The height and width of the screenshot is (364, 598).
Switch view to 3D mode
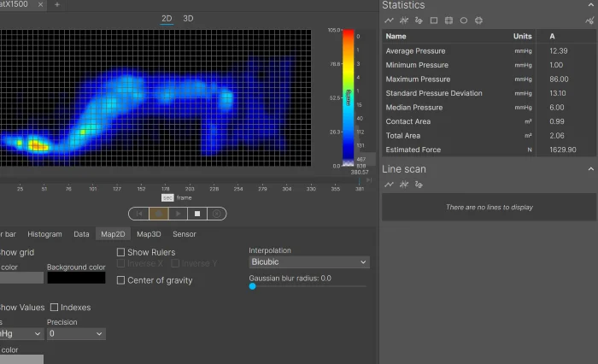[x=188, y=18]
